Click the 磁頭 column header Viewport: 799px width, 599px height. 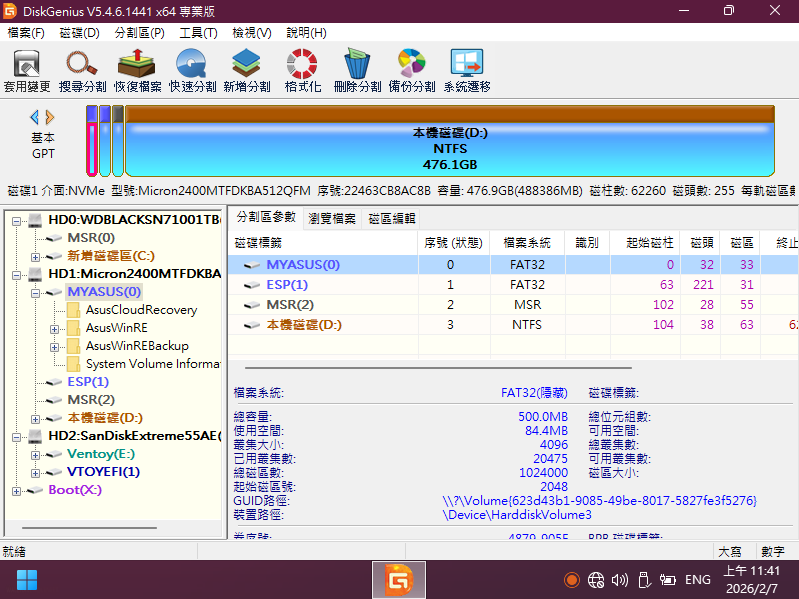(x=700, y=243)
